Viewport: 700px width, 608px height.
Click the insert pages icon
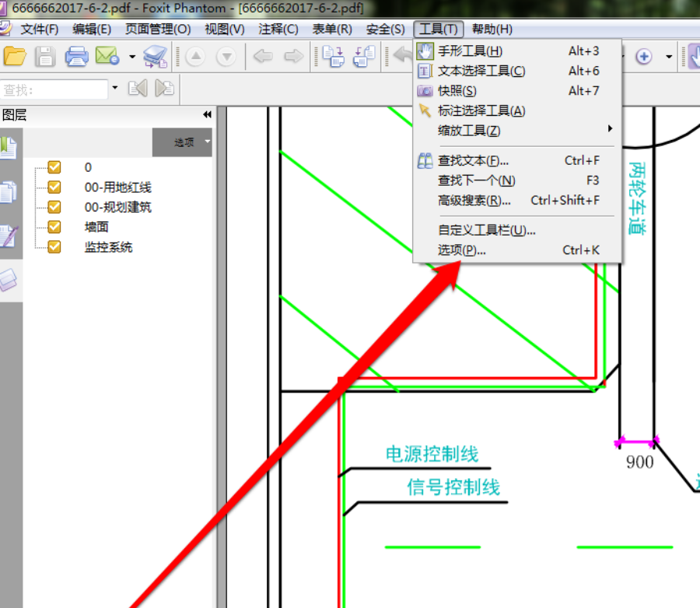click(x=334, y=57)
